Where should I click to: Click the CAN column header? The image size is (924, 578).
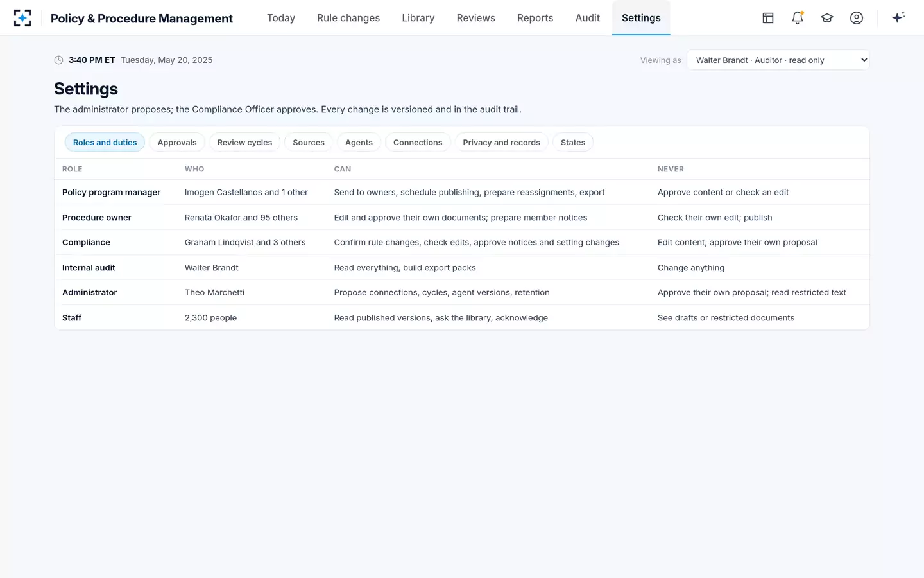pos(343,169)
